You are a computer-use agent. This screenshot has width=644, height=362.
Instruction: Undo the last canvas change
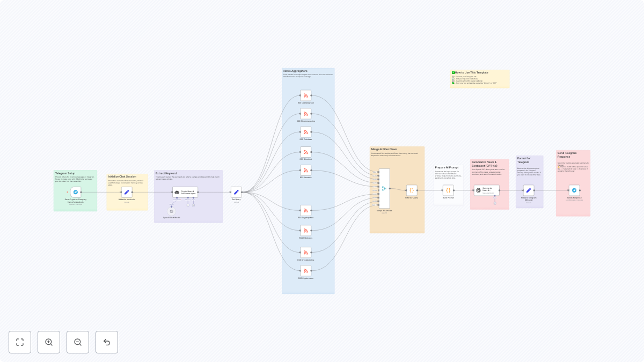pyautogui.click(x=107, y=342)
